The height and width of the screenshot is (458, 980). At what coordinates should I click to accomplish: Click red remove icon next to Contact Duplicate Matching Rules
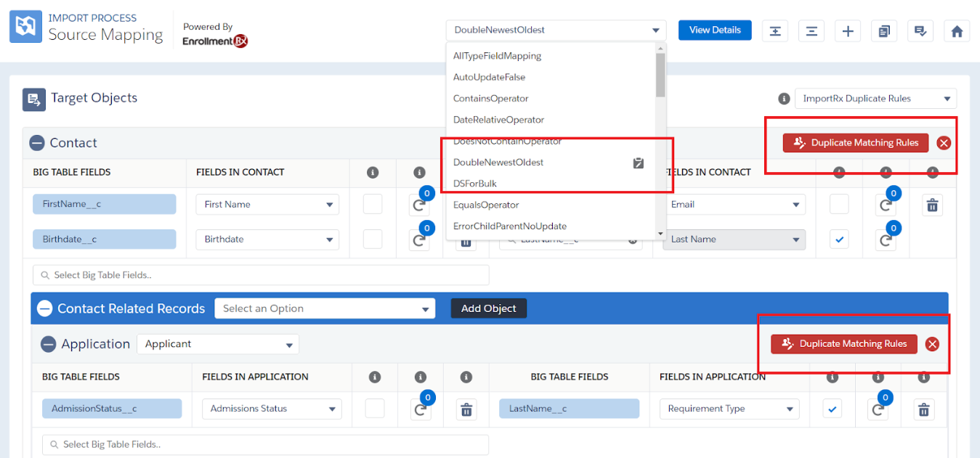[944, 143]
